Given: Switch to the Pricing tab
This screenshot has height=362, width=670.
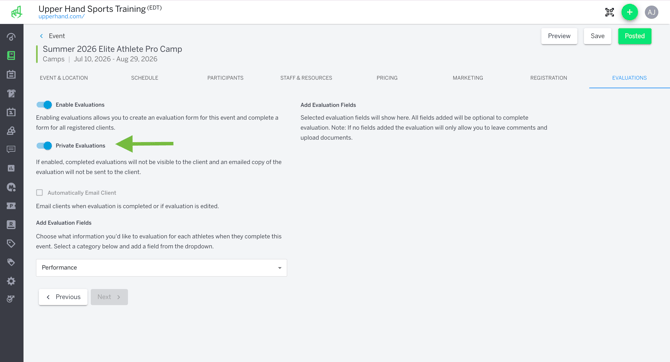Looking at the screenshot, I should (x=387, y=78).
